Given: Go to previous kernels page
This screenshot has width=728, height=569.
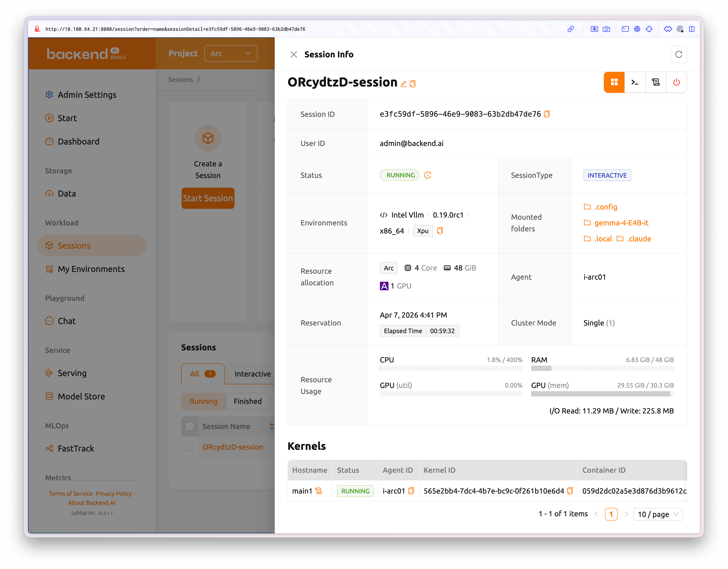Looking at the screenshot, I should pos(596,514).
